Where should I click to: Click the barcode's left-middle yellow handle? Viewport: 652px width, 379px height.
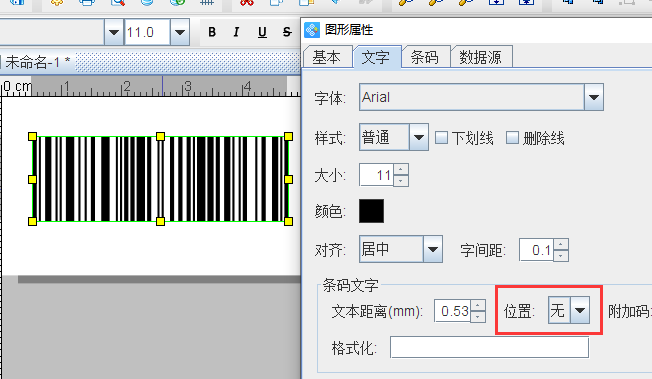[x=32, y=179]
